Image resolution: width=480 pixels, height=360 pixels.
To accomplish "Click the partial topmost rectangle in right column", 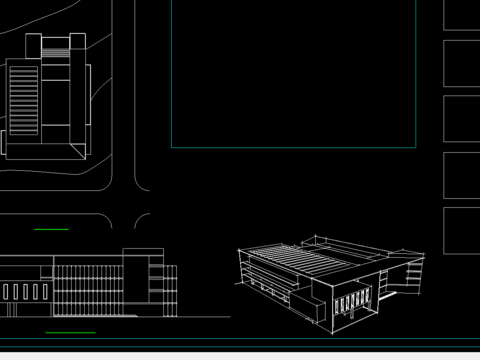I will pos(462,15).
